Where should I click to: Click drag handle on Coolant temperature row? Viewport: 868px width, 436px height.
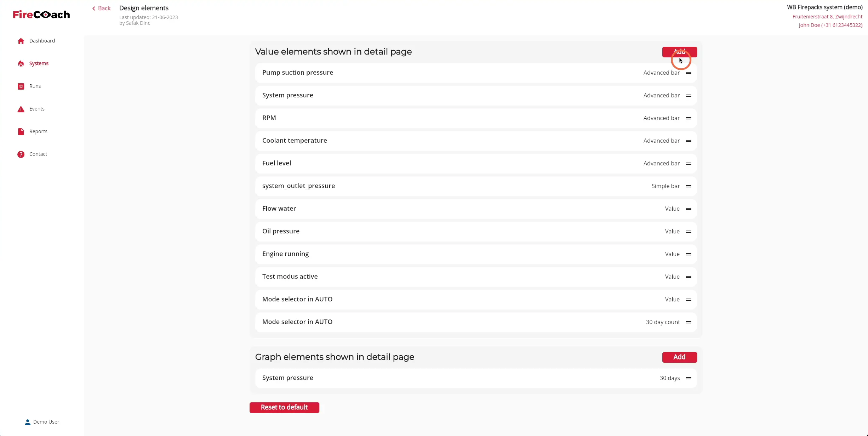(x=689, y=141)
